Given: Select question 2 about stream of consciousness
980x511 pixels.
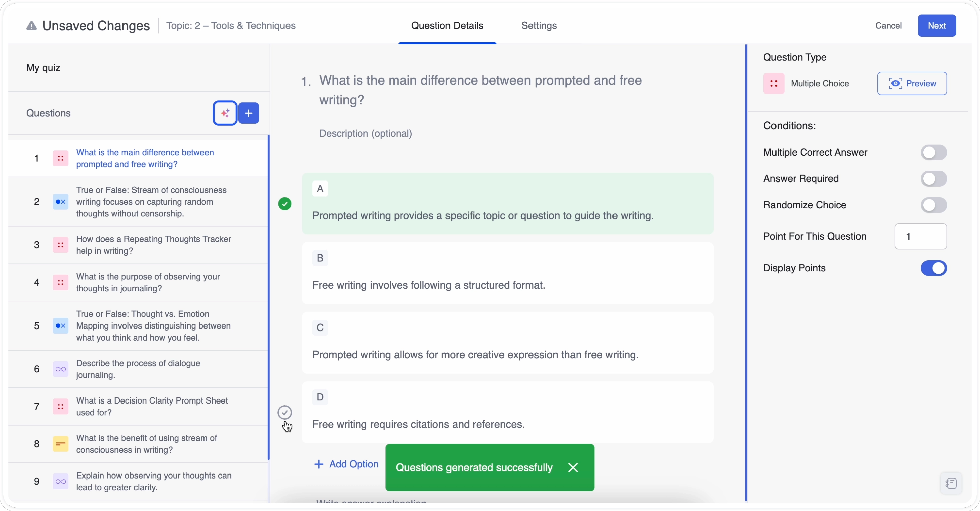Looking at the screenshot, I should pyautogui.click(x=138, y=202).
